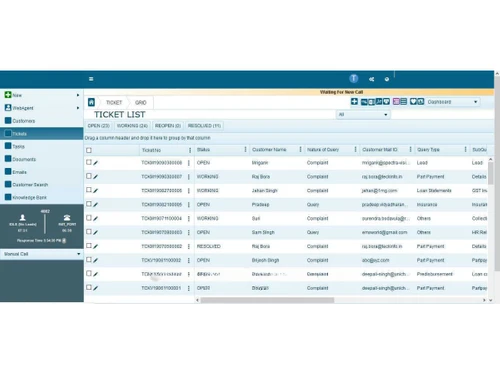
Task: Expand the WebAgent submenu arrow
Action: [x=78, y=108]
